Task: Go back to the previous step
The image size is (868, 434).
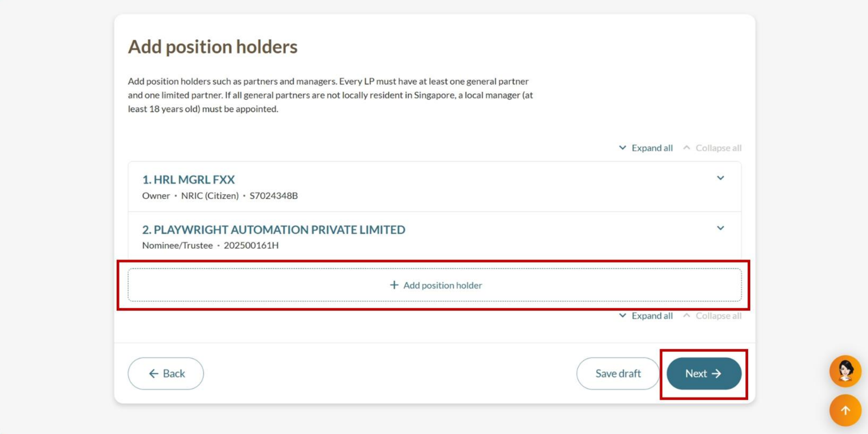Action: 166,373
